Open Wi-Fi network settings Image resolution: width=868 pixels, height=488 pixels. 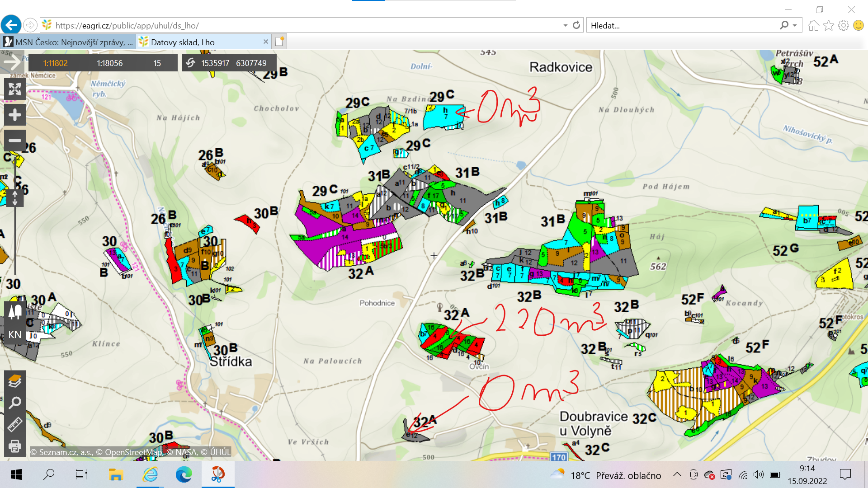pyautogui.click(x=743, y=475)
